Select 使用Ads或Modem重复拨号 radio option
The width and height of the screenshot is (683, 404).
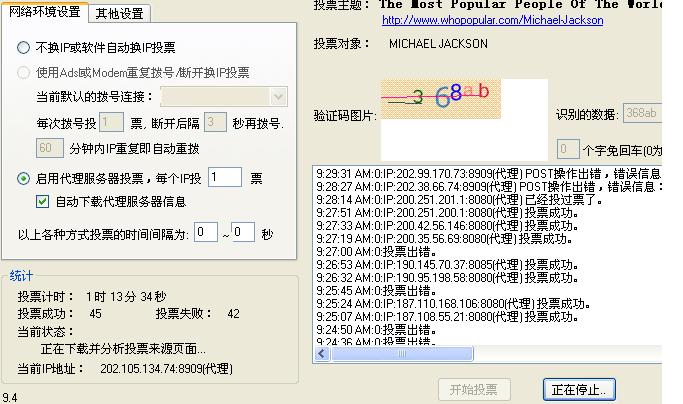coord(24,73)
